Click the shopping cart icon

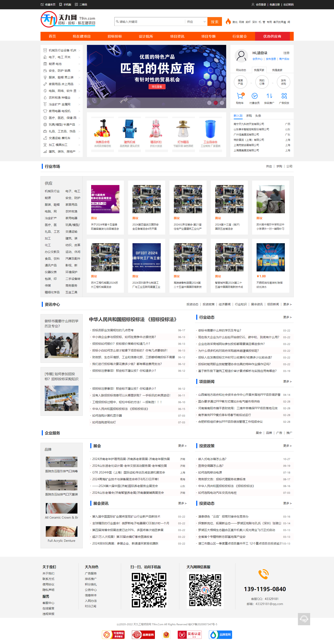(240, 96)
